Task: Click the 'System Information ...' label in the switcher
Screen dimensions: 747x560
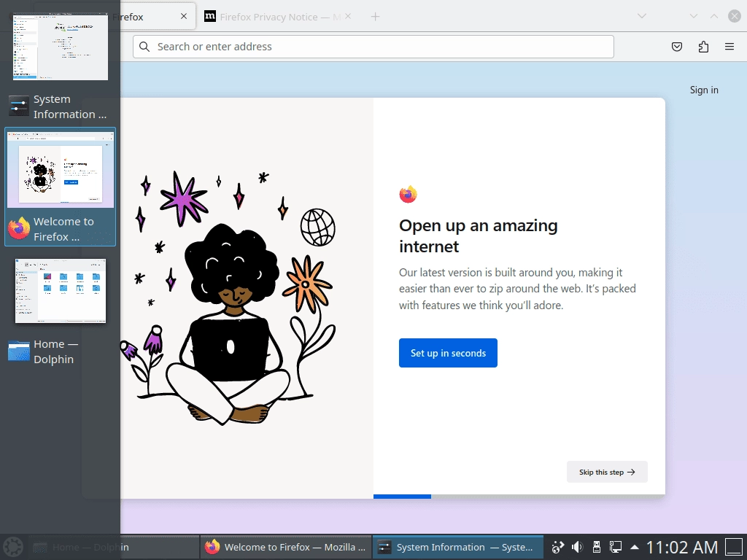Action: pos(70,106)
